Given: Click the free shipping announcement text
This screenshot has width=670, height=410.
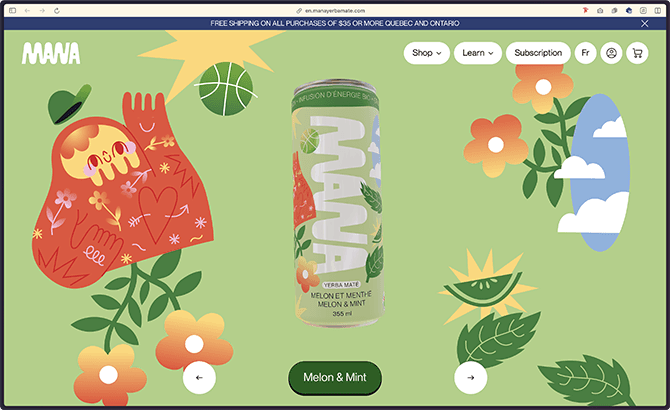Looking at the screenshot, I should click(335, 23).
